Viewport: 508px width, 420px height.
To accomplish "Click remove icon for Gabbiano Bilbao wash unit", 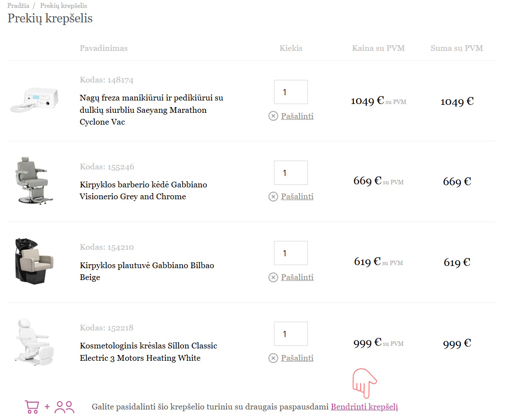I will click(273, 277).
